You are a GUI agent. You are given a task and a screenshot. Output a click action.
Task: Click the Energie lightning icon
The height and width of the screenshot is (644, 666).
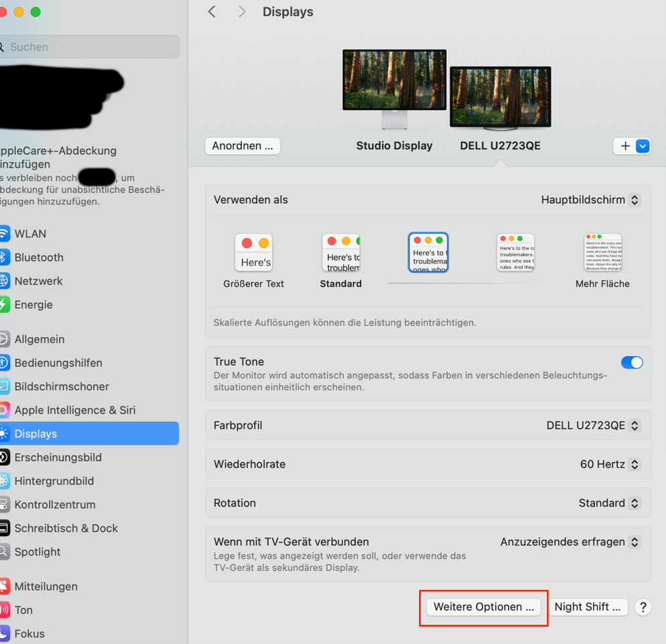coord(4,305)
